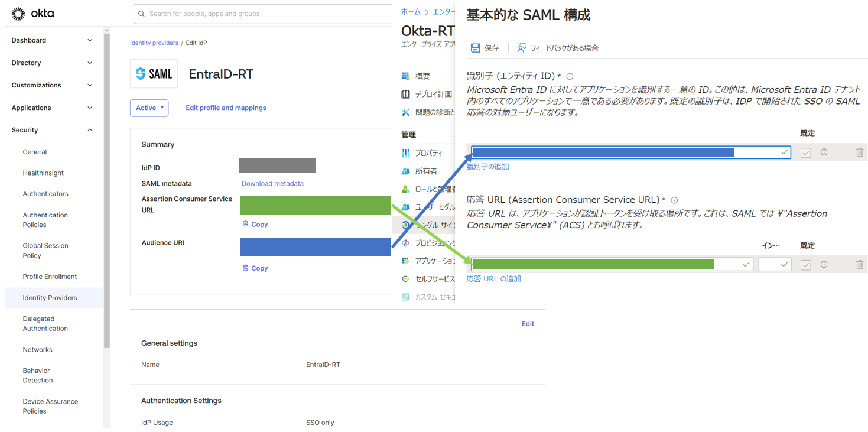Screen dimensions: 868x432
Task: Click the 保存 (Save) icon
Action: pyautogui.click(x=474, y=47)
